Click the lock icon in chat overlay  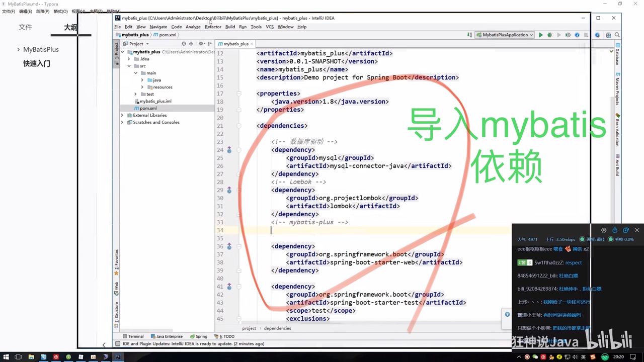pos(615,230)
